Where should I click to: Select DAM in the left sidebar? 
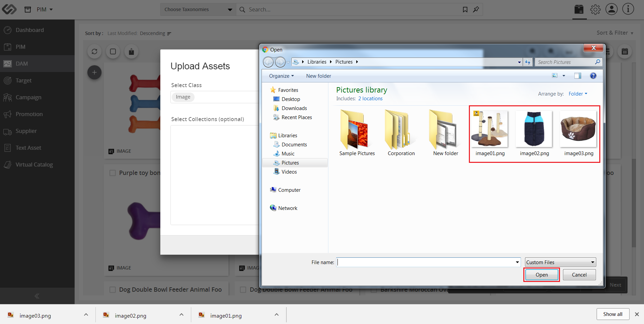pyautogui.click(x=37, y=64)
